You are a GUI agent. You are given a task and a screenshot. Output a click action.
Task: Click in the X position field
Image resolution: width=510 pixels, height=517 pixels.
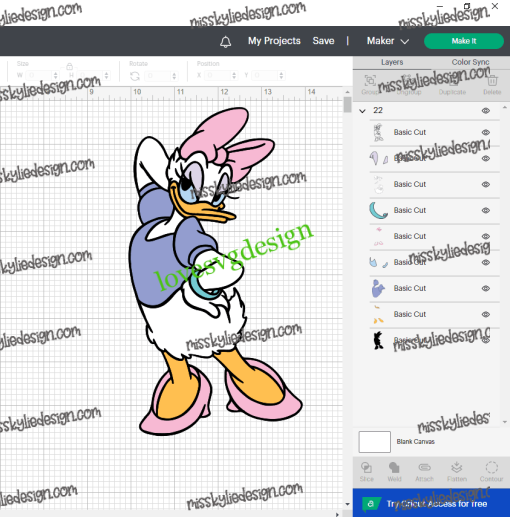click(217, 76)
